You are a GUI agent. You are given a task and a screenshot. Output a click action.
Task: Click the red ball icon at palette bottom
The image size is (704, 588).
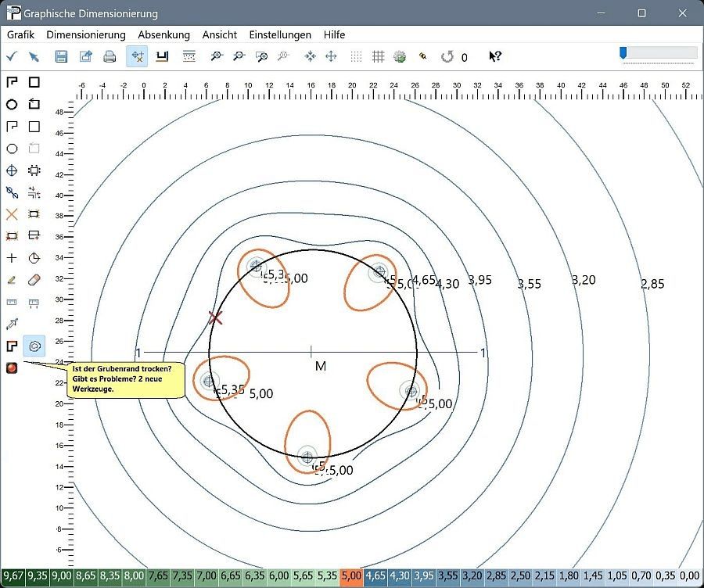(12, 368)
